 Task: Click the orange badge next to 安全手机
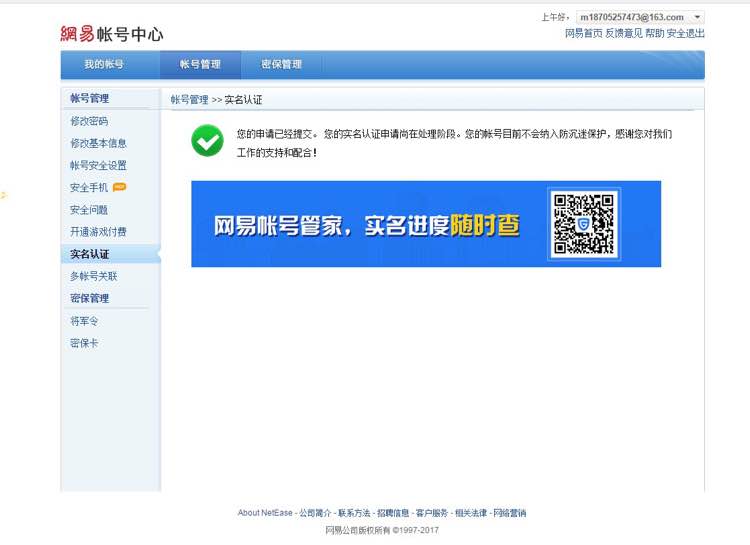pos(120,187)
